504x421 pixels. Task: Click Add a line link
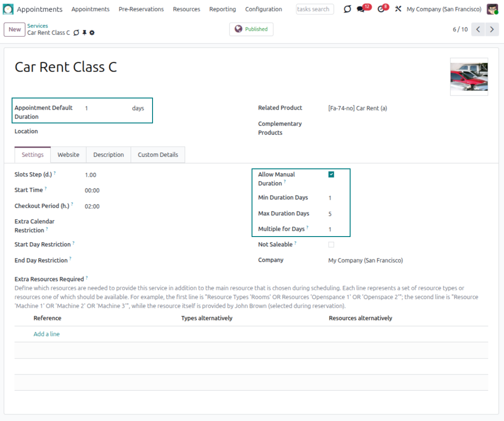[x=46, y=334]
